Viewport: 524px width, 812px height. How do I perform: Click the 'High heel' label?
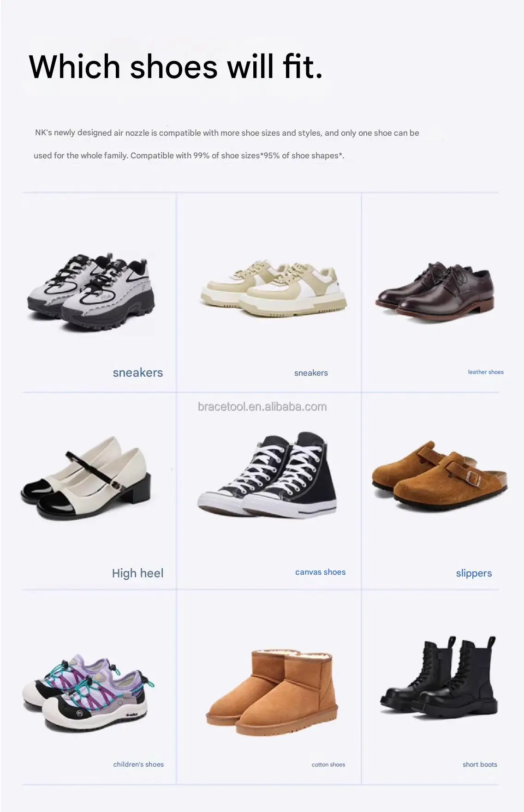pyautogui.click(x=137, y=573)
